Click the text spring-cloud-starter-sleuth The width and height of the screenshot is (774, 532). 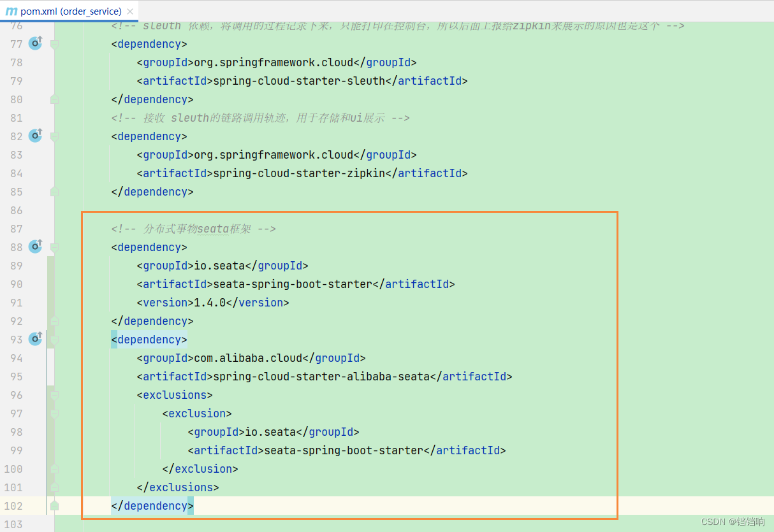299,81
